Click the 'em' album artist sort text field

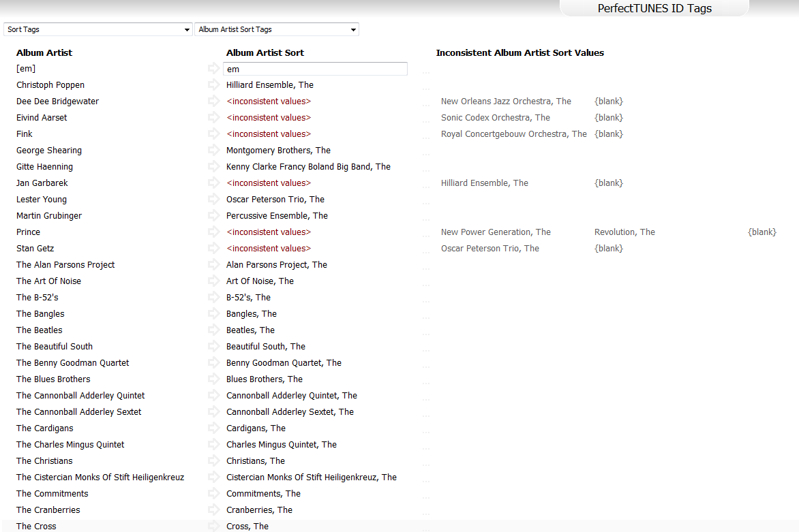point(315,69)
